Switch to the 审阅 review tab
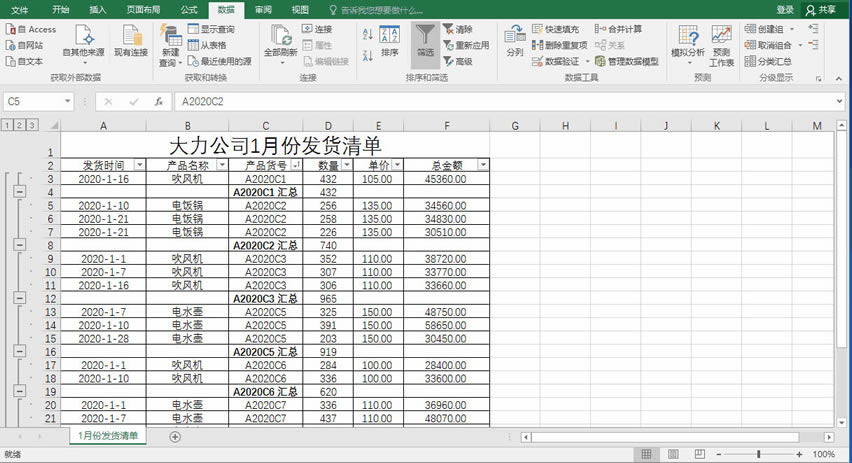 pyautogui.click(x=263, y=10)
